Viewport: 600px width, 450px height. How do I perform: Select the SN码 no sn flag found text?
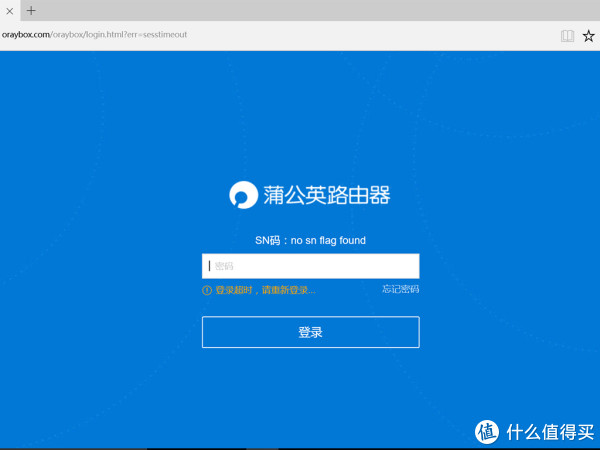[310, 240]
